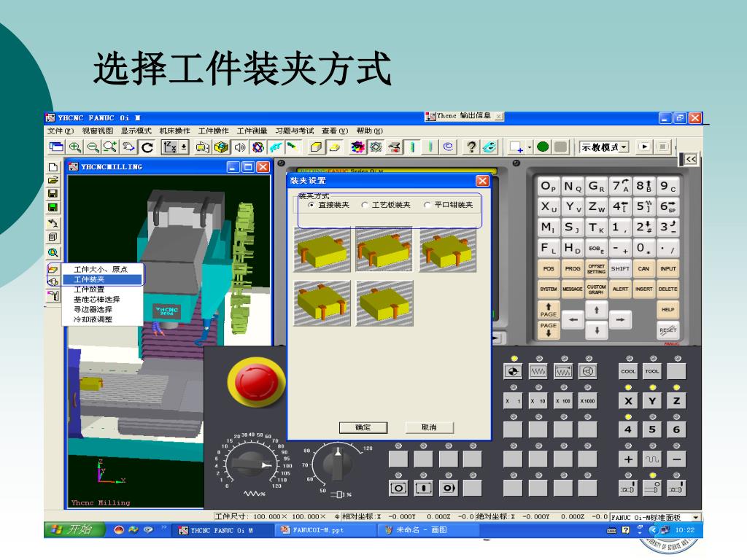Viewport: 747px width, 560px height.
Task: Toggle the X 100 increment button
Action: tap(562, 401)
